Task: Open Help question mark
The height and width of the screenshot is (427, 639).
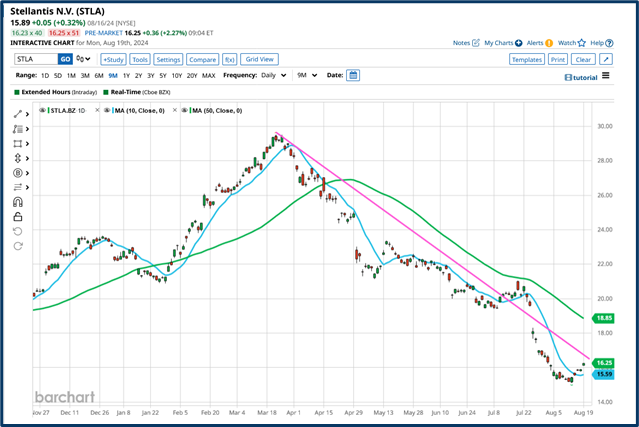Action: [602, 43]
